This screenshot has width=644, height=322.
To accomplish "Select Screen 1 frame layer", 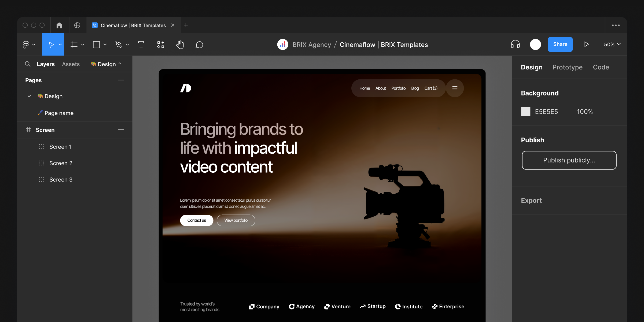I will point(60,147).
